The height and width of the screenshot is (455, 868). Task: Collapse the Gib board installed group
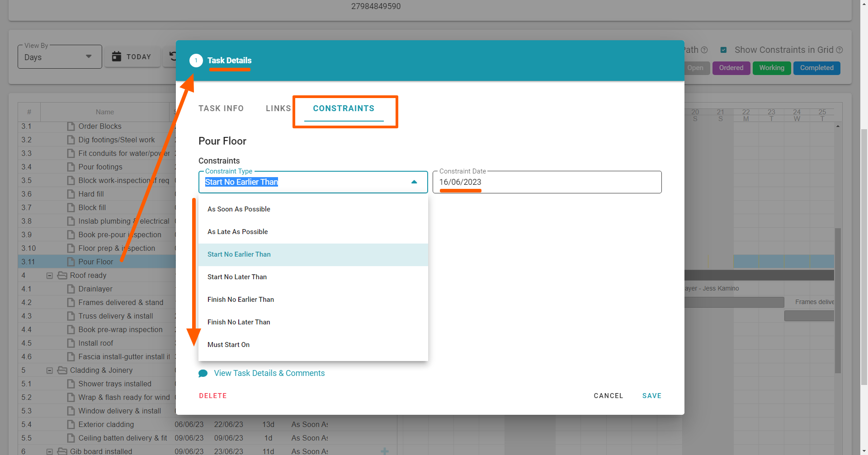pos(50,451)
